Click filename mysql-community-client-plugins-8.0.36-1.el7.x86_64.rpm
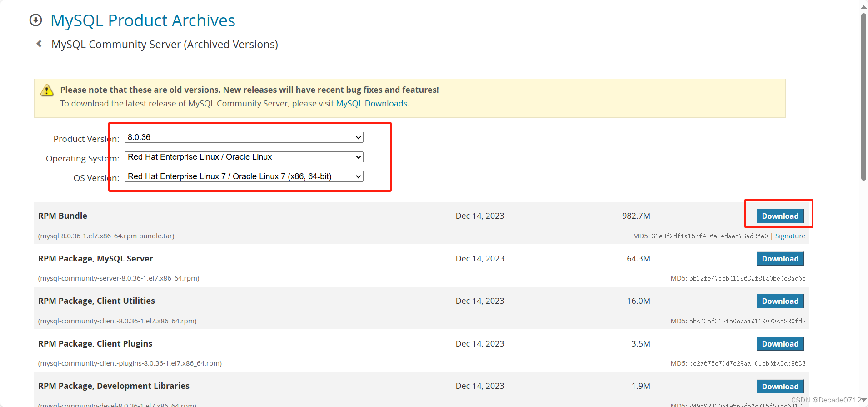The width and height of the screenshot is (868, 407). (x=130, y=363)
